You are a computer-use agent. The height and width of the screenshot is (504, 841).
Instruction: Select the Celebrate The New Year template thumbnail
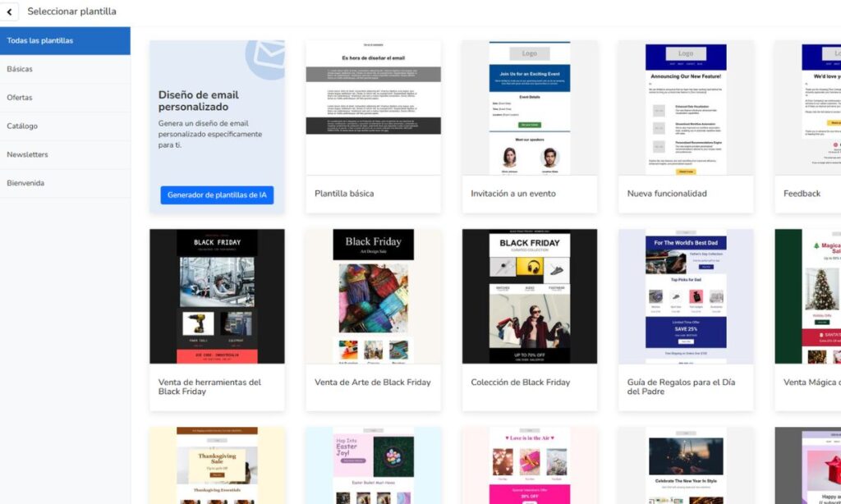coord(686,465)
